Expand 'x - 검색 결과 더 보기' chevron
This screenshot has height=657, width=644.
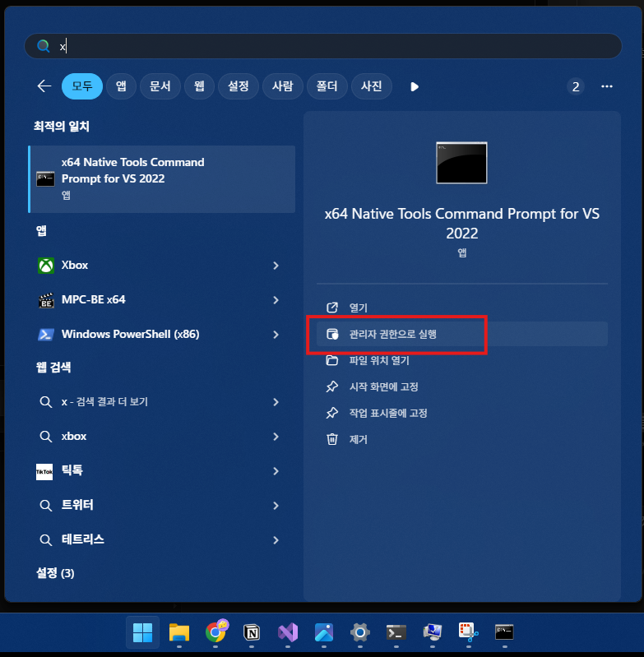[276, 402]
